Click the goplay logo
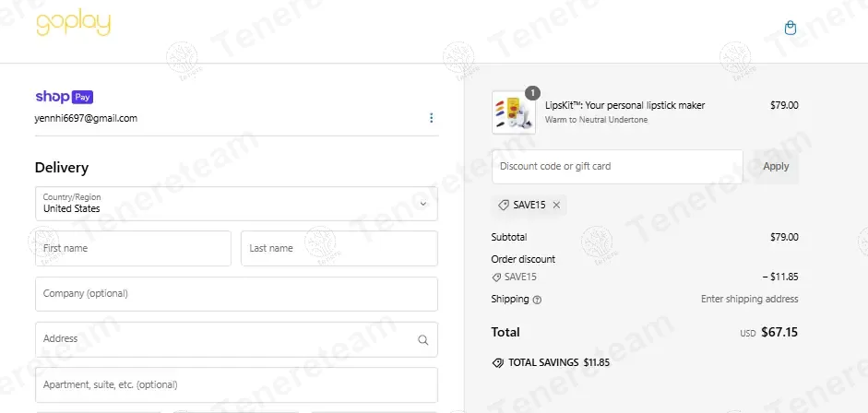Viewport: 868px width, 413px height. (x=73, y=25)
